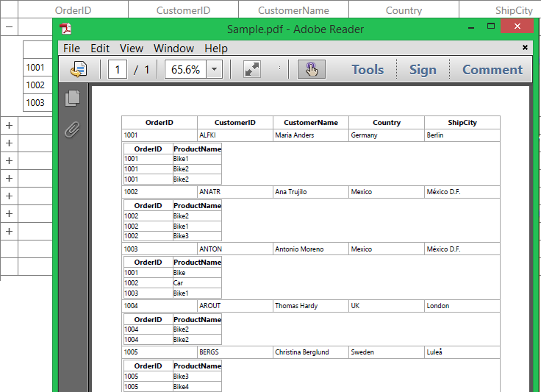Open the Edit menu
Image resolution: width=541 pixels, height=392 pixels.
tap(100, 49)
